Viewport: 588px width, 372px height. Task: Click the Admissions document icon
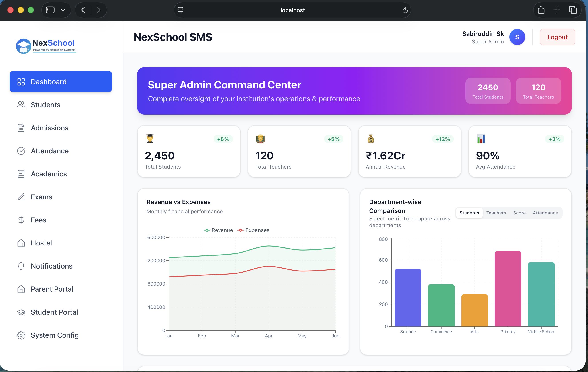21,128
